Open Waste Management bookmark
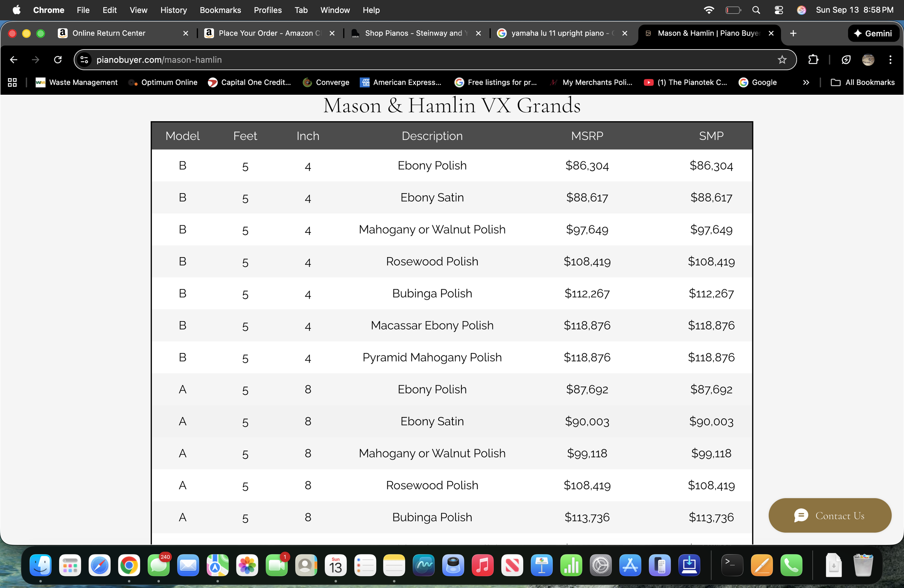 [76, 82]
